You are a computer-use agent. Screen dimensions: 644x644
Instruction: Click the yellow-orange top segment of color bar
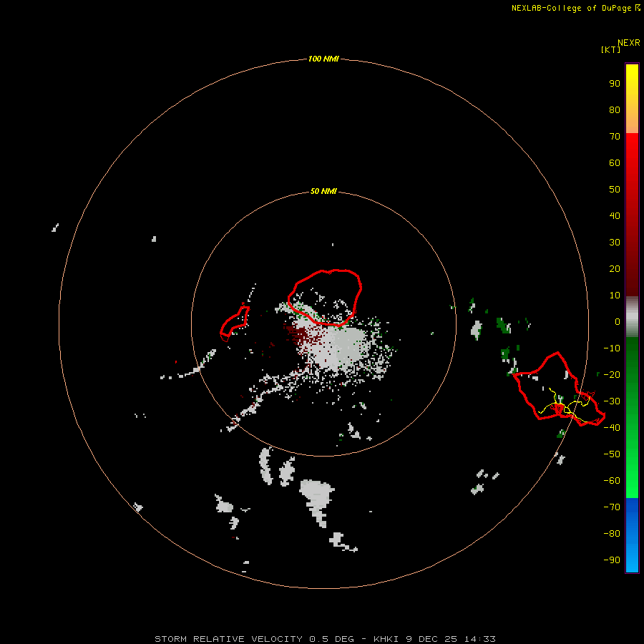(632, 99)
